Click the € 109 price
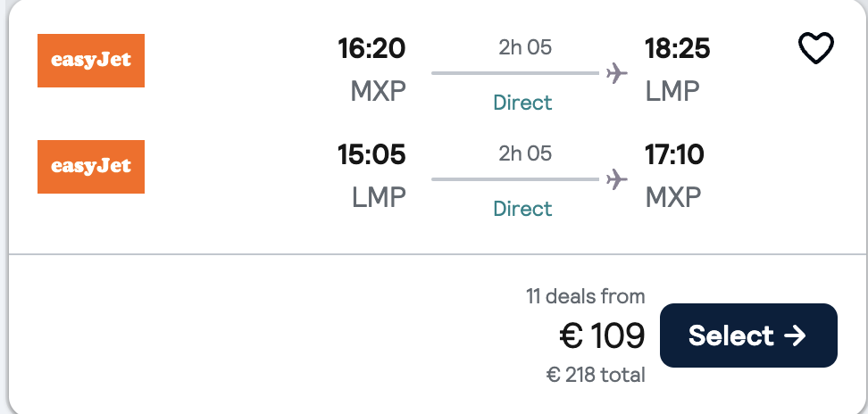The height and width of the screenshot is (414, 868). coord(602,335)
